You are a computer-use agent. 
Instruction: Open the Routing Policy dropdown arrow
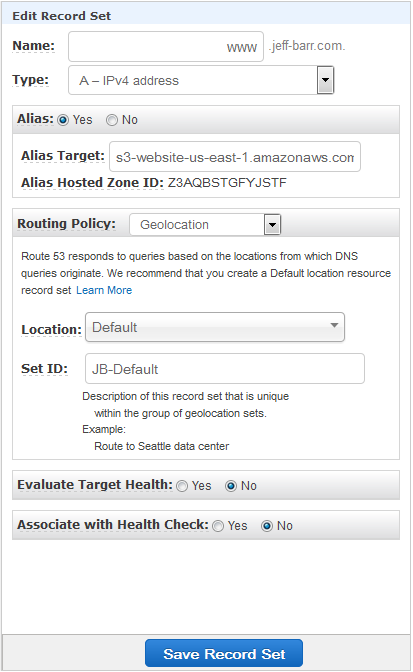pos(272,225)
